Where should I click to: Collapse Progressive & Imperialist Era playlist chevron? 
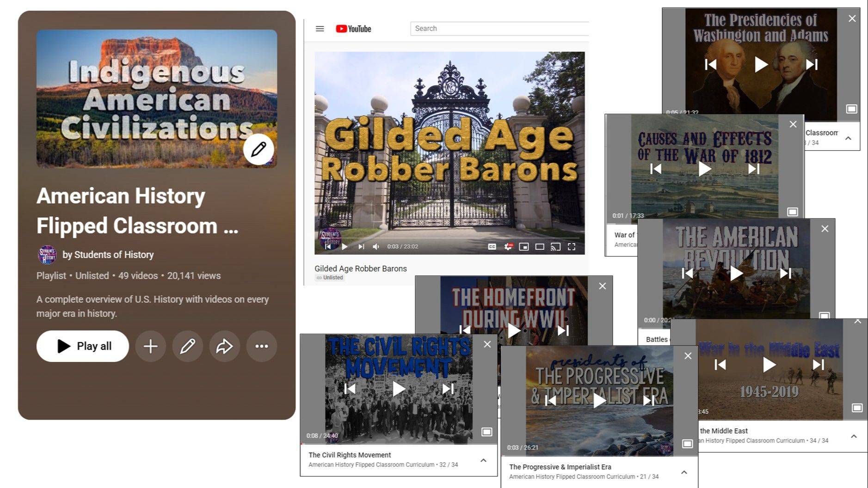pos(684,472)
